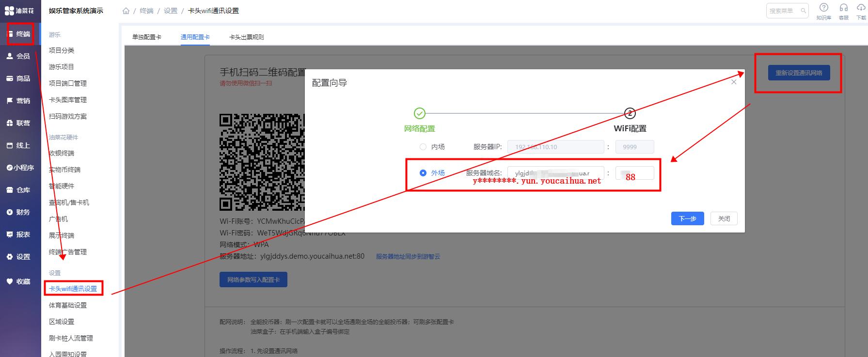This screenshot has width=868, height=357.
Task: Open 展示终端 menu item
Action: [x=62, y=235]
